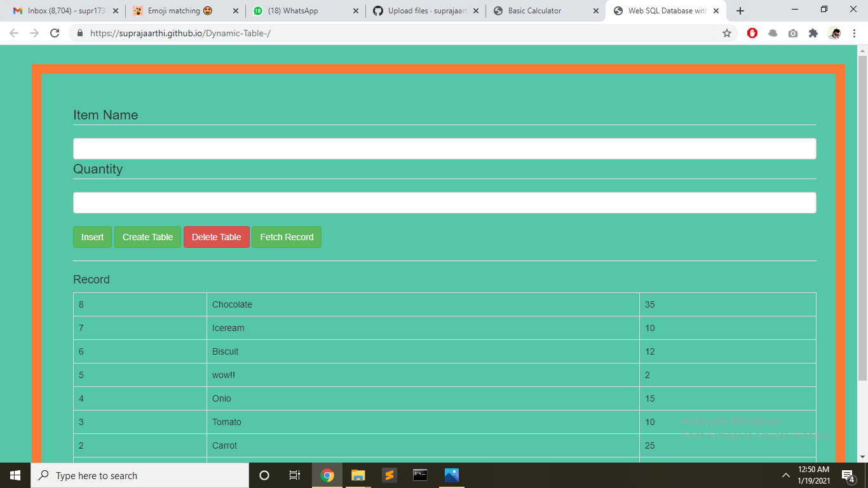Open the Chrome three-dot menu
Image resolution: width=868 pixels, height=488 pixels.
(855, 33)
